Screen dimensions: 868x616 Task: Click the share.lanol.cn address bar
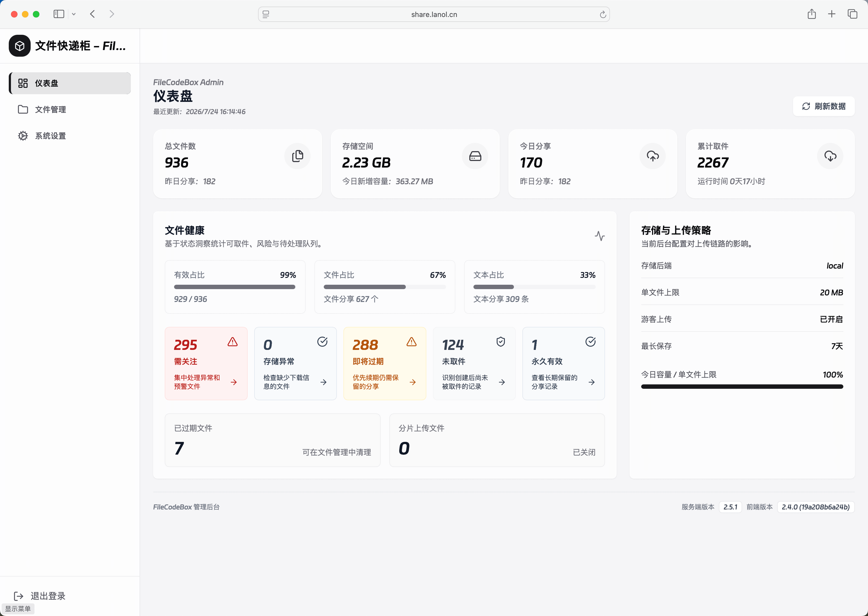click(x=434, y=15)
